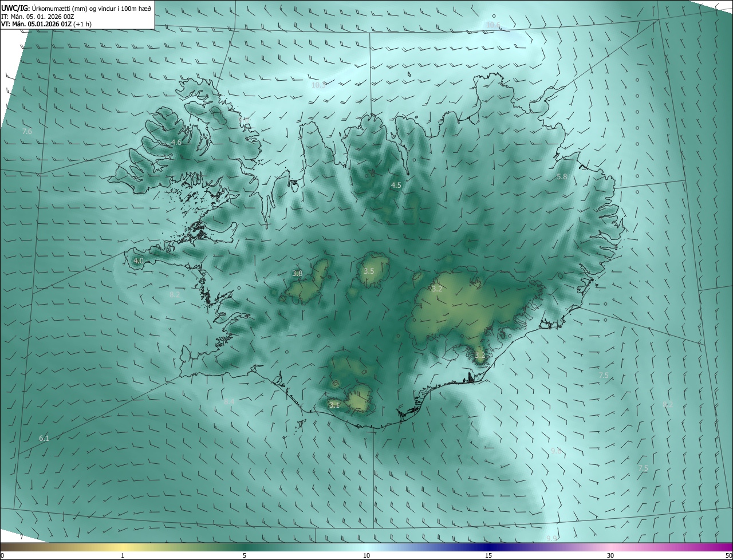This screenshot has width=733, height=560.
Task: Click the 3.8 value label on the map
Action: pos(297,274)
